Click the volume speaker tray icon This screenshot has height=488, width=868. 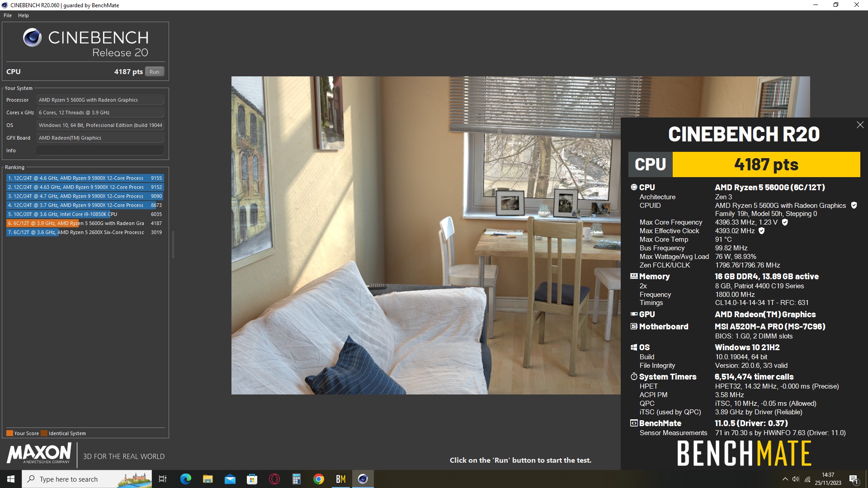796,479
